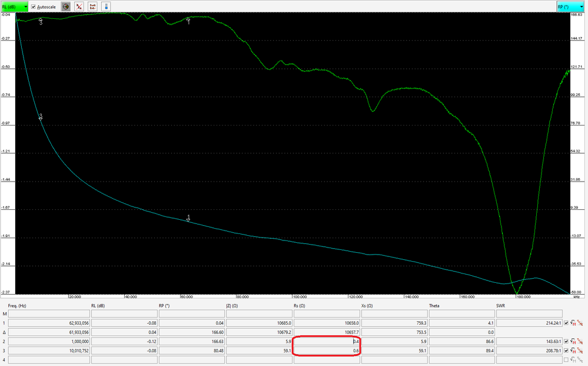Click marker 2 frequency field 1,000,000
This screenshot has width=588, height=366.
[49, 341]
